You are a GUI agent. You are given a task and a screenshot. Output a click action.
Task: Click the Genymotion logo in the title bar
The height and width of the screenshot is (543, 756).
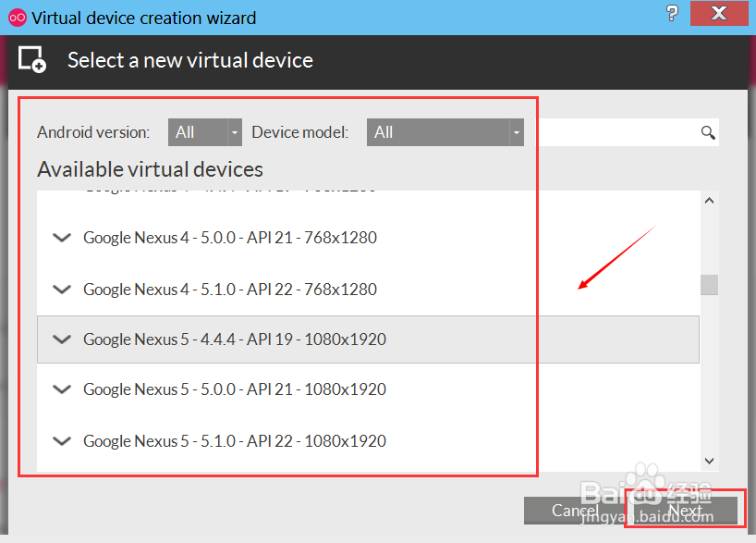coord(18,18)
